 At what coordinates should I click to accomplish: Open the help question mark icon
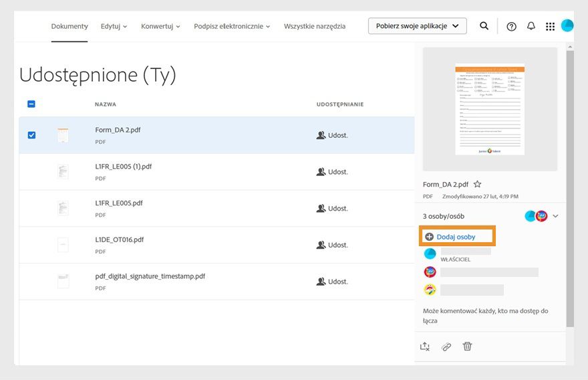[x=511, y=26]
